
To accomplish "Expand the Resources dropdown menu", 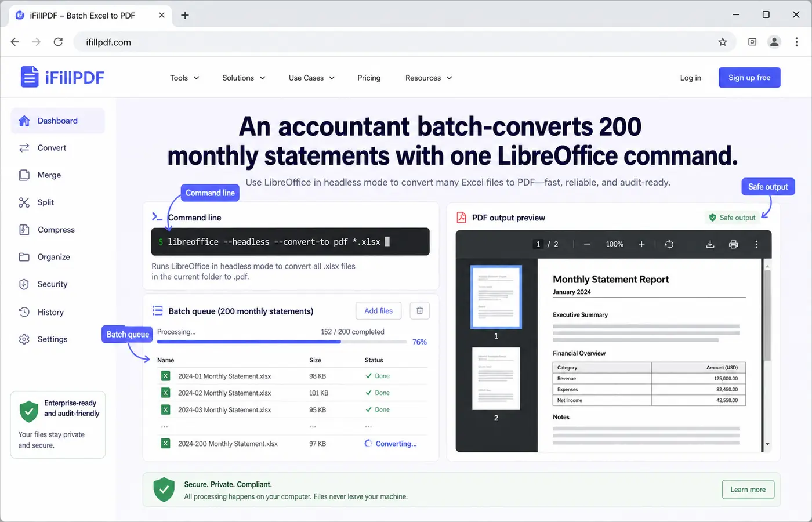I will [x=429, y=78].
